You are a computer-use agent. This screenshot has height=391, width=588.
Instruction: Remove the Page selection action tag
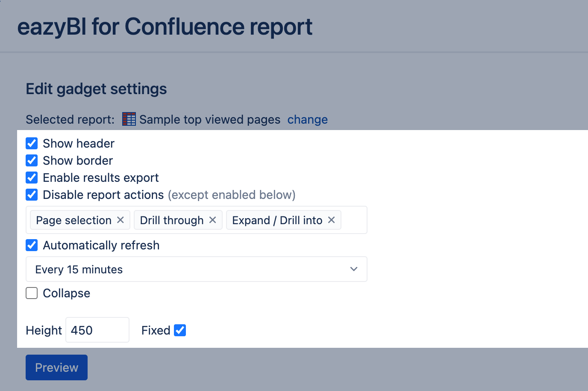point(120,220)
